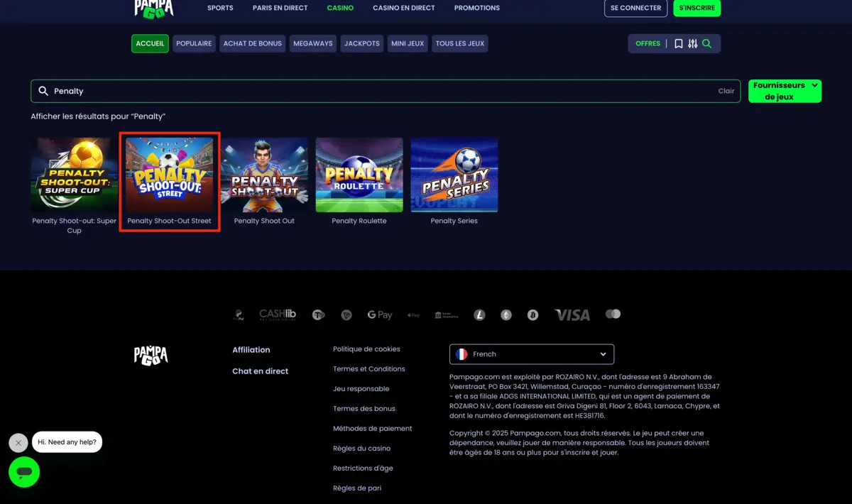Click the PampaGo logo in the header
The height and width of the screenshot is (504, 852).
pos(154,9)
